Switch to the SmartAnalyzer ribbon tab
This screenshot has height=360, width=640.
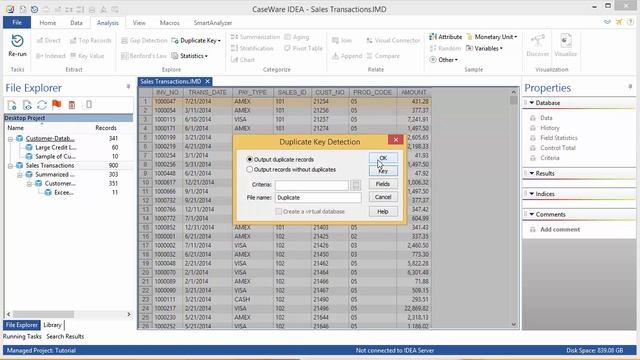point(213,23)
